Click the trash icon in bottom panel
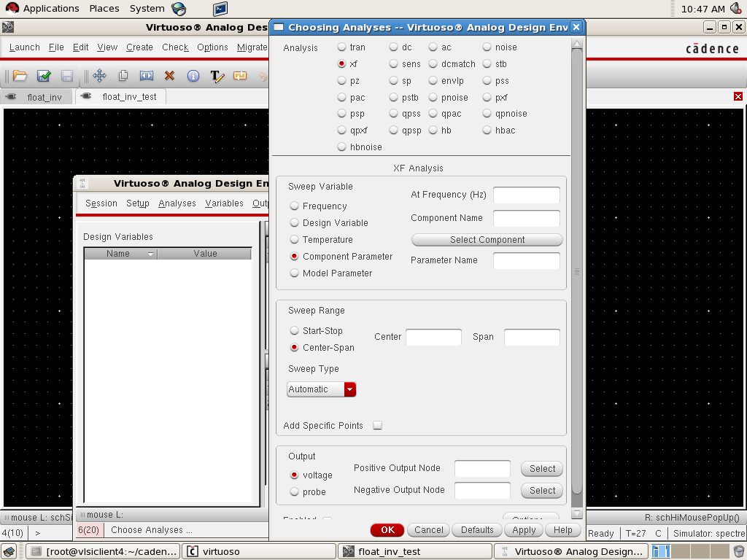The width and height of the screenshot is (747, 560). pyautogui.click(x=739, y=551)
